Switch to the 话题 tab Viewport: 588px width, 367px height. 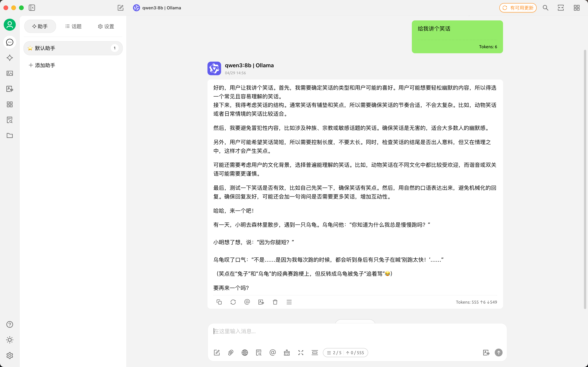[73, 26]
